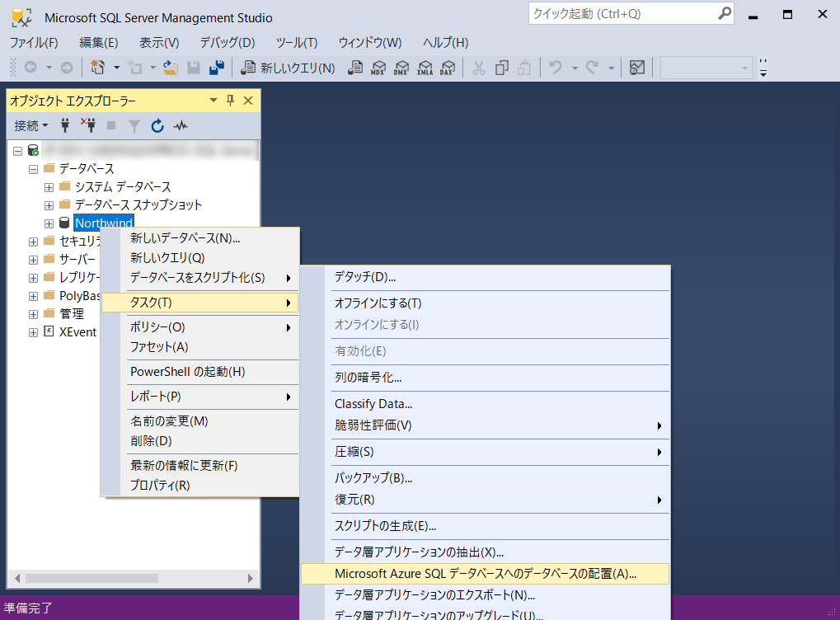The image size is (840, 620).
Task: Open the 編集(E) menu
Action: click(99, 42)
